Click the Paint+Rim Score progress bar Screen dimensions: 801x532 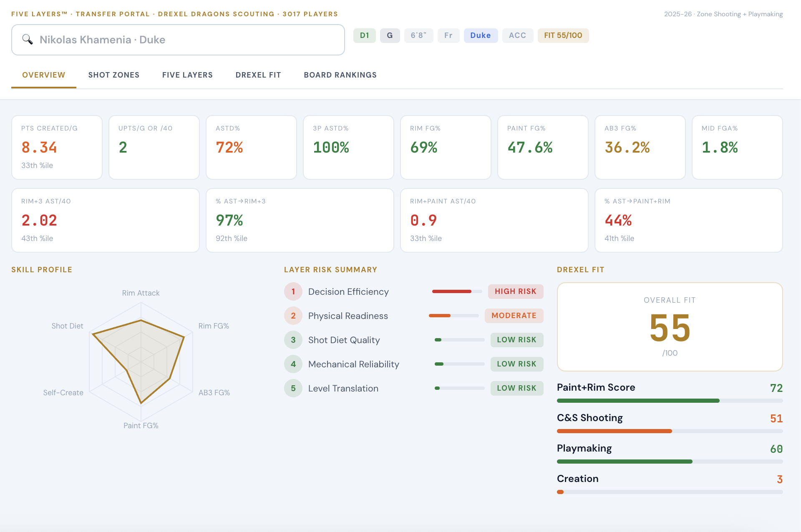coord(670,401)
